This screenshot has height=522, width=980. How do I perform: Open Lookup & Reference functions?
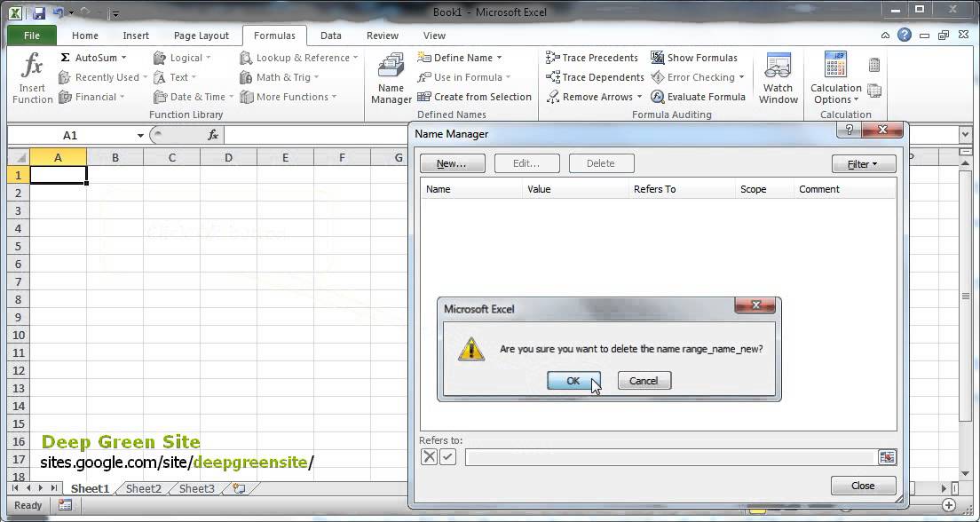pyautogui.click(x=299, y=58)
